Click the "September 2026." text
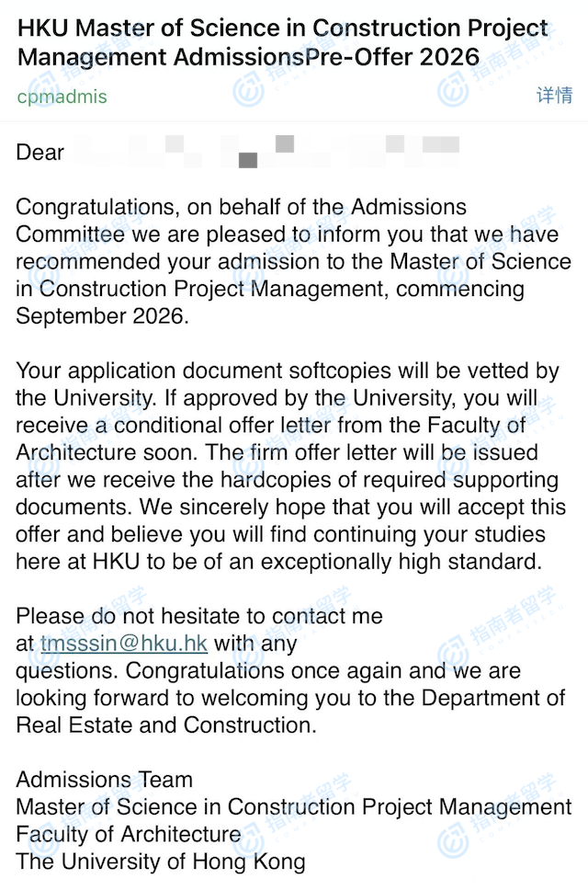The width and height of the screenshot is (588, 890). [101, 315]
